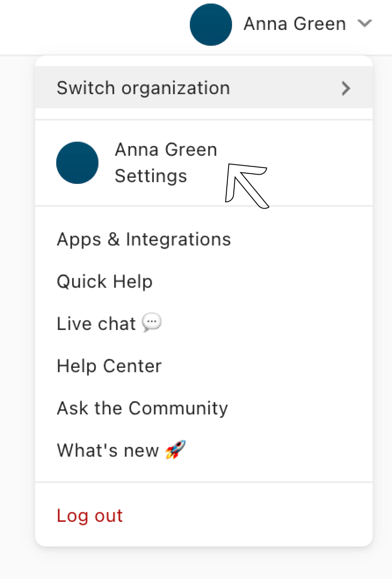Open the Switch organization submenu chevron
This screenshot has width=392, height=579.
pos(346,88)
